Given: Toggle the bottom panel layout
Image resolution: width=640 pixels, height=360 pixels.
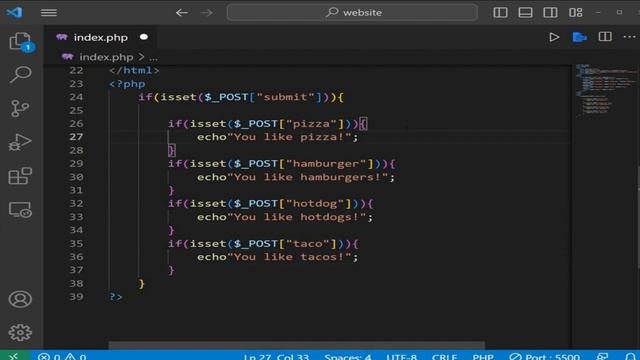Looking at the screenshot, I should 525,13.
